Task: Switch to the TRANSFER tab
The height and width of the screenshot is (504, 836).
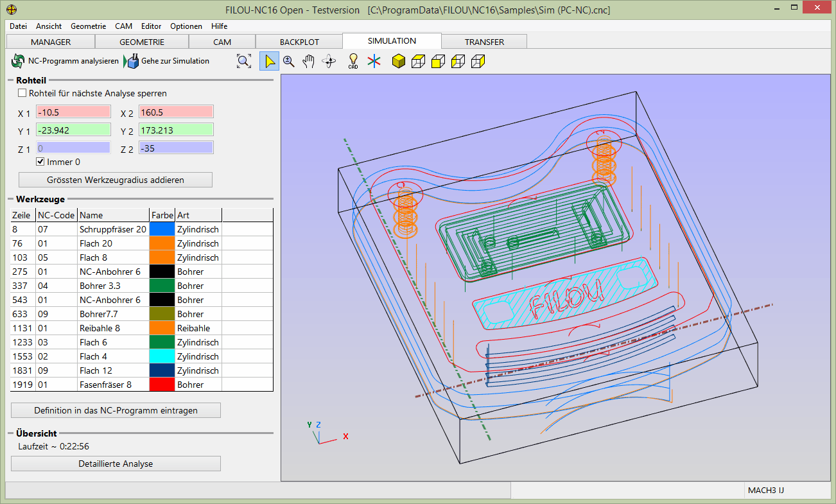Action: 484,42
